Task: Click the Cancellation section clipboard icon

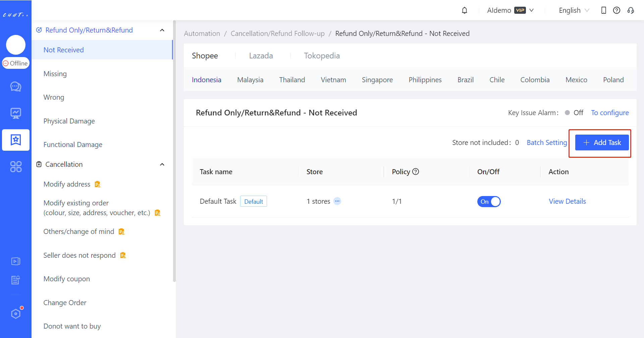Action: point(39,164)
